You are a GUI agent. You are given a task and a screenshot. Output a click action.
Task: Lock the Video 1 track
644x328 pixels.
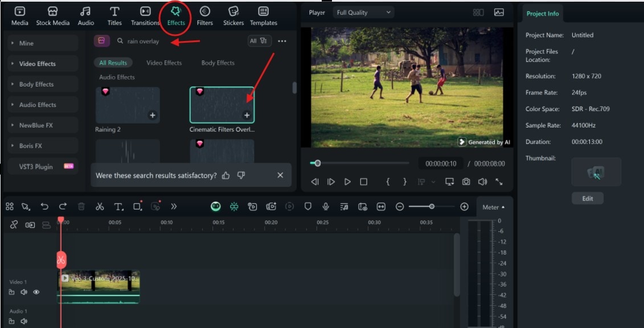(x=10, y=292)
